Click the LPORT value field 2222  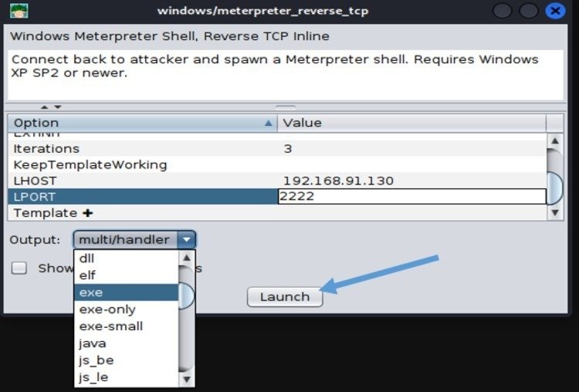coord(411,196)
